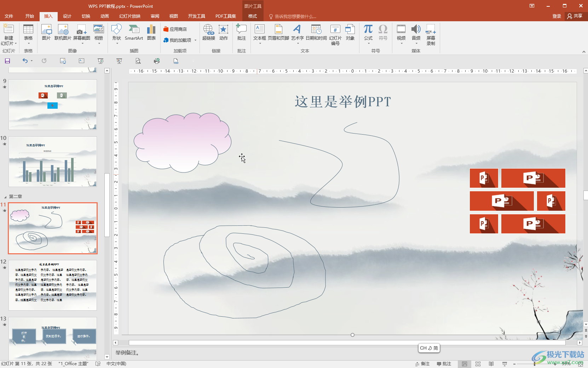Open the Picture Tools Format (格式) tab
This screenshot has width=588, height=368.
pyautogui.click(x=253, y=16)
